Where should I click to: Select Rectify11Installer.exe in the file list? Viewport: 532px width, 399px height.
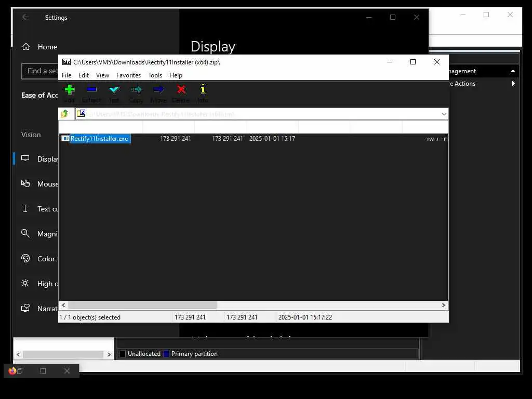click(99, 138)
